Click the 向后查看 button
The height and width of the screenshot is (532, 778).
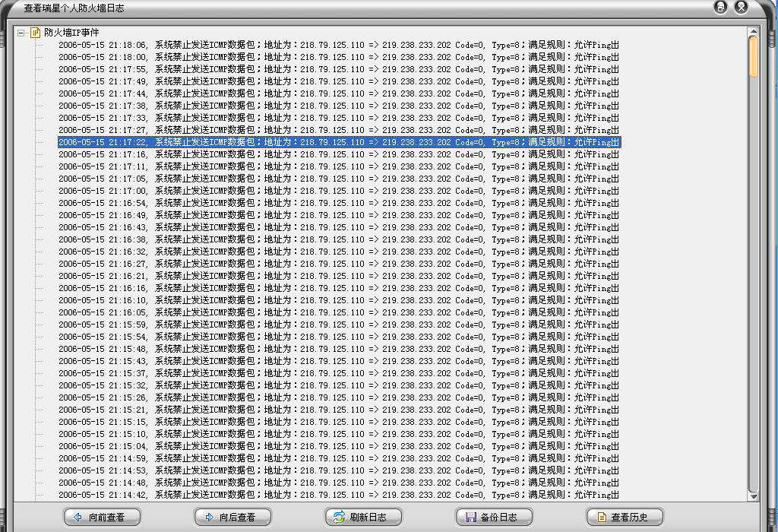coord(232,517)
